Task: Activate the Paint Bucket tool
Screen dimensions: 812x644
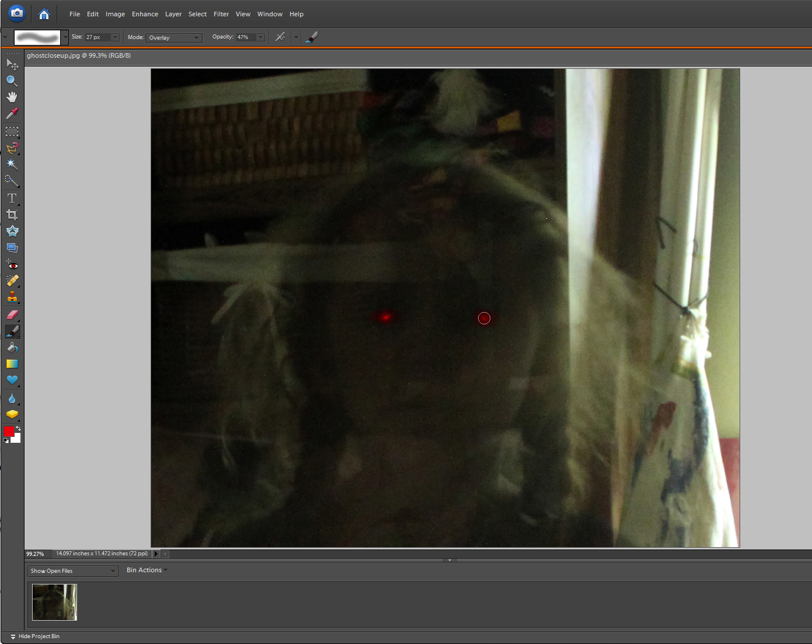Action: coord(13,347)
